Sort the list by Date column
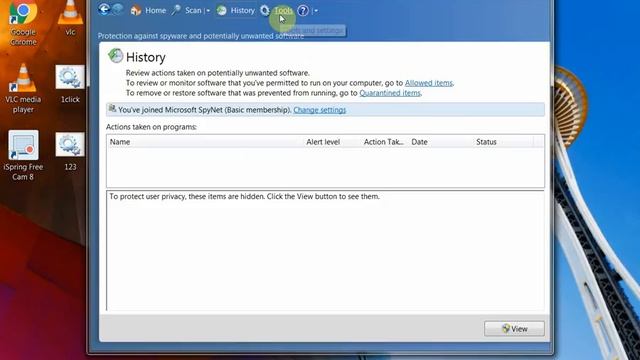Image resolution: width=640 pixels, height=360 pixels. (419, 142)
